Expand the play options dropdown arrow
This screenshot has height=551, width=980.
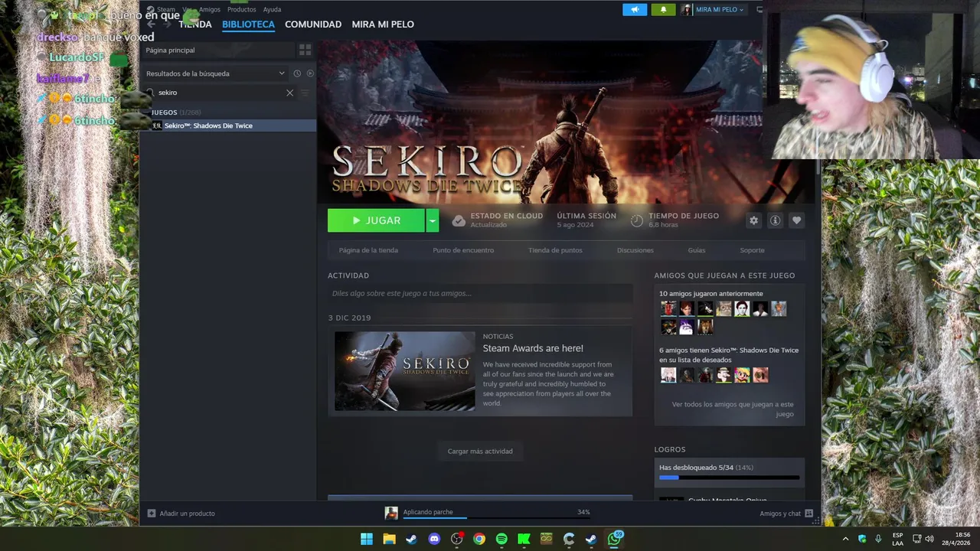(433, 220)
